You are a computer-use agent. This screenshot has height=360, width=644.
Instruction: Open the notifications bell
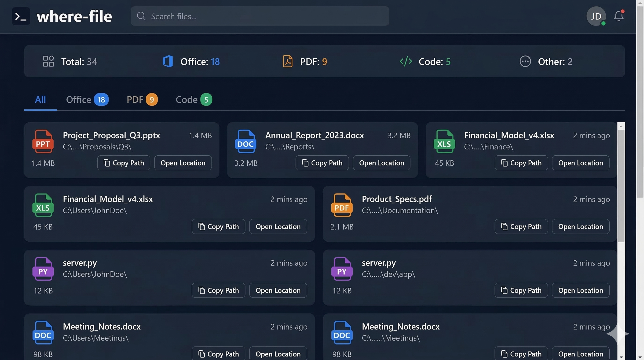[618, 16]
